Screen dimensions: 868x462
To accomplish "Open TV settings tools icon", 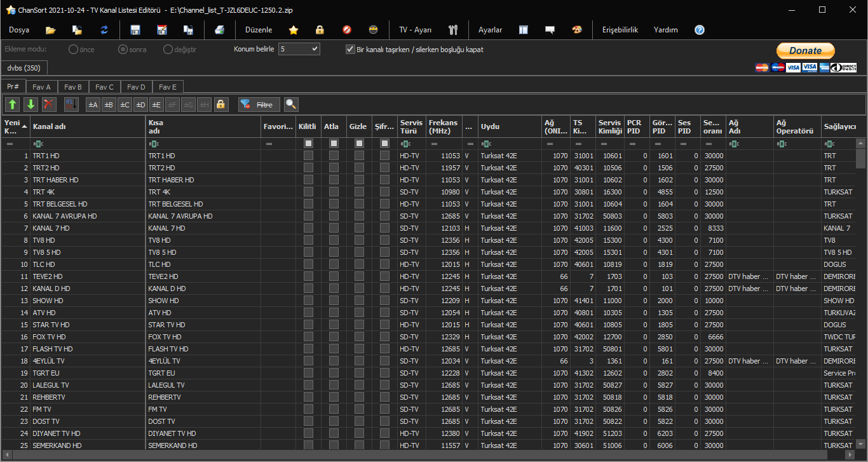I will [452, 30].
